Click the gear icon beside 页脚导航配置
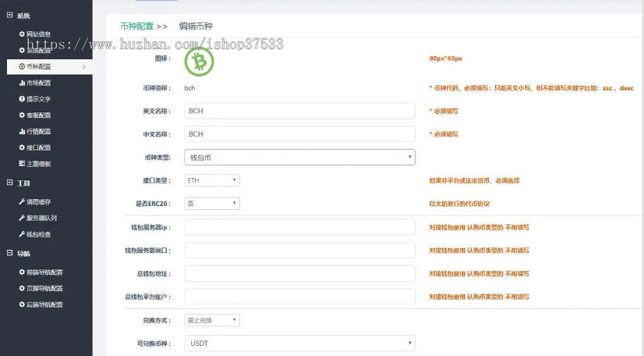Screen dimensions: 644x356 click(22, 289)
